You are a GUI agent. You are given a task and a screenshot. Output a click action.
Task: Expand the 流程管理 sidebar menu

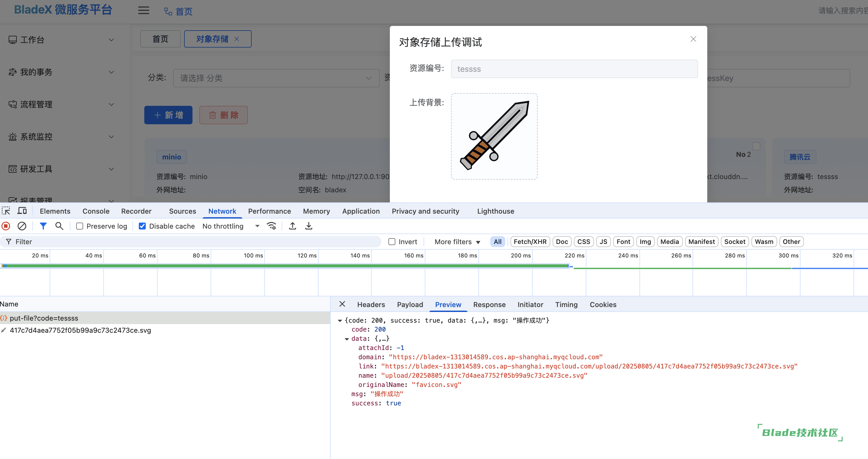coord(111,104)
